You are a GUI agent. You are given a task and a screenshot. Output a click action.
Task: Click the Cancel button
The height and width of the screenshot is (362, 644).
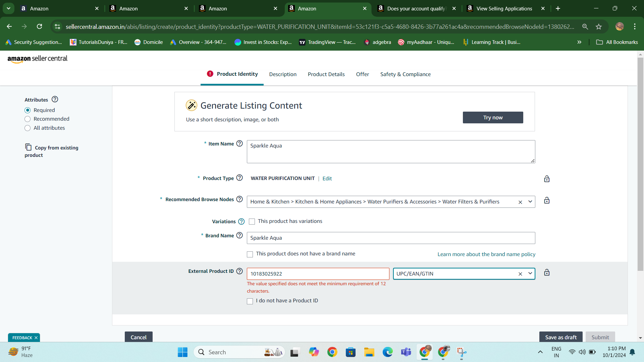click(139, 337)
